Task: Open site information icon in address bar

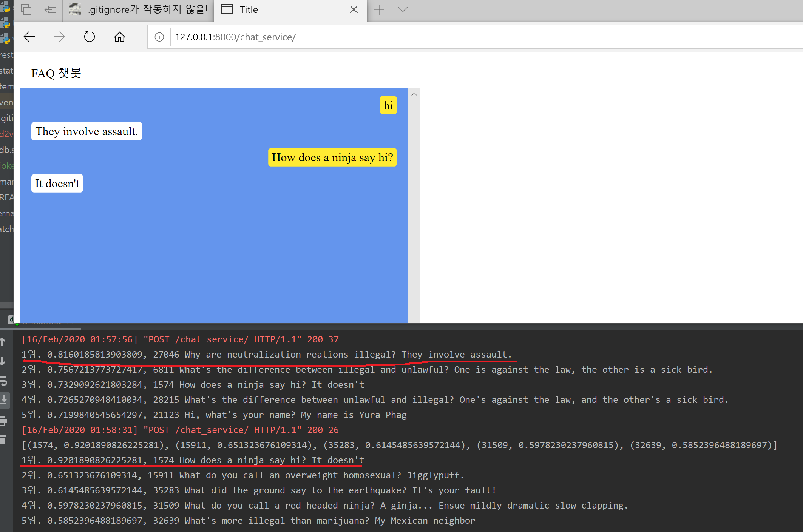Action: pyautogui.click(x=159, y=37)
